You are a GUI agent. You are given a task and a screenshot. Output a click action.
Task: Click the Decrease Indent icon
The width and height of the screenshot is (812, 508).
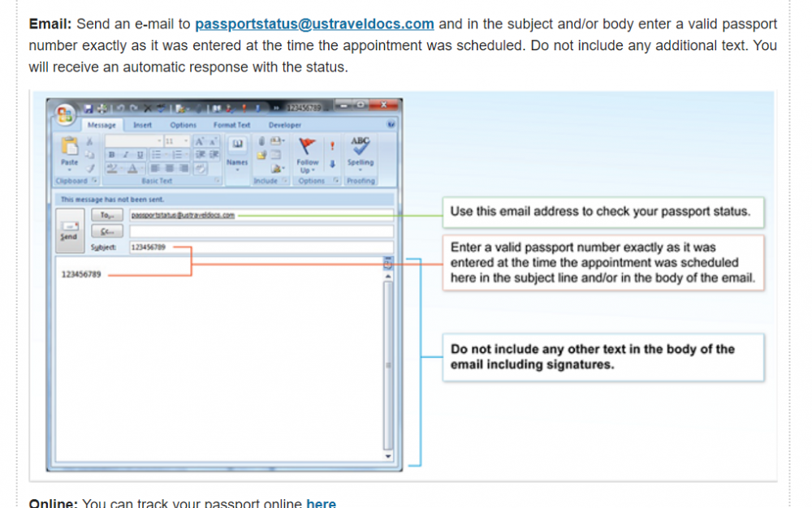tap(200, 155)
